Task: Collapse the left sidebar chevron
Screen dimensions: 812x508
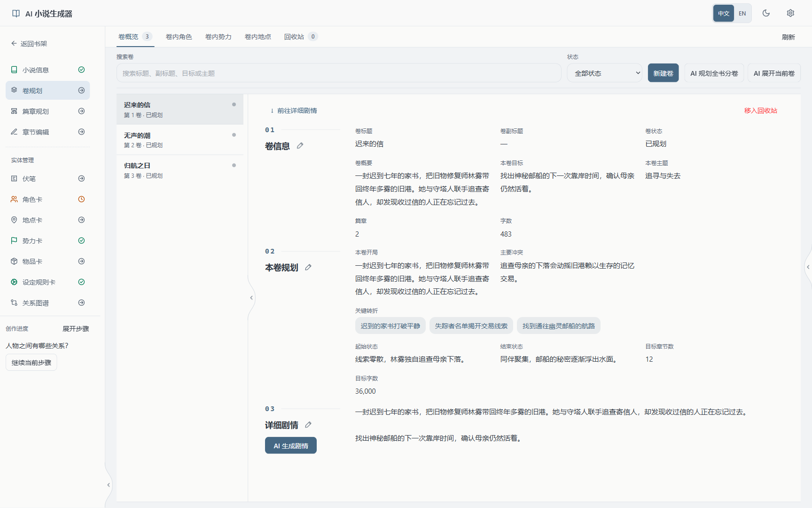Action: pyautogui.click(x=109, y=485)
